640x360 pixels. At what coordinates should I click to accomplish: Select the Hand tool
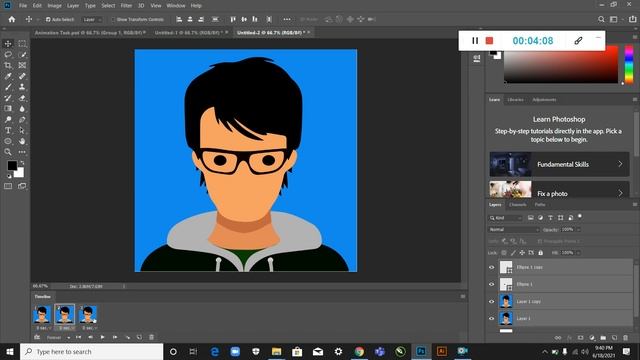[22, 141]
